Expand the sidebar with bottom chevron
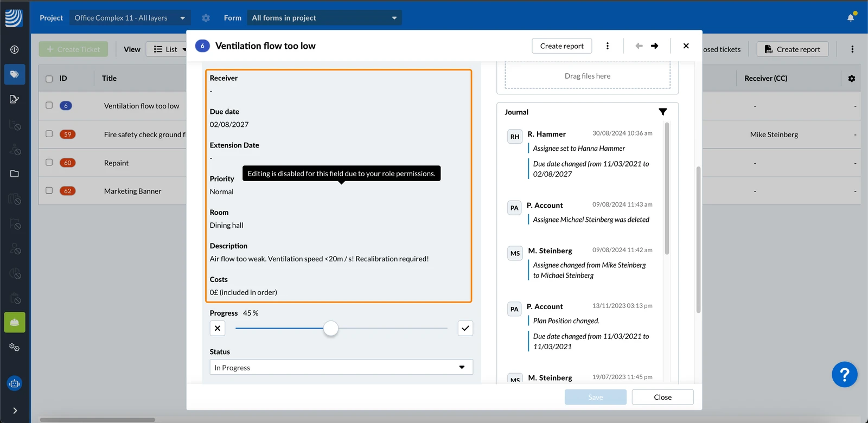 pos(15,411)
